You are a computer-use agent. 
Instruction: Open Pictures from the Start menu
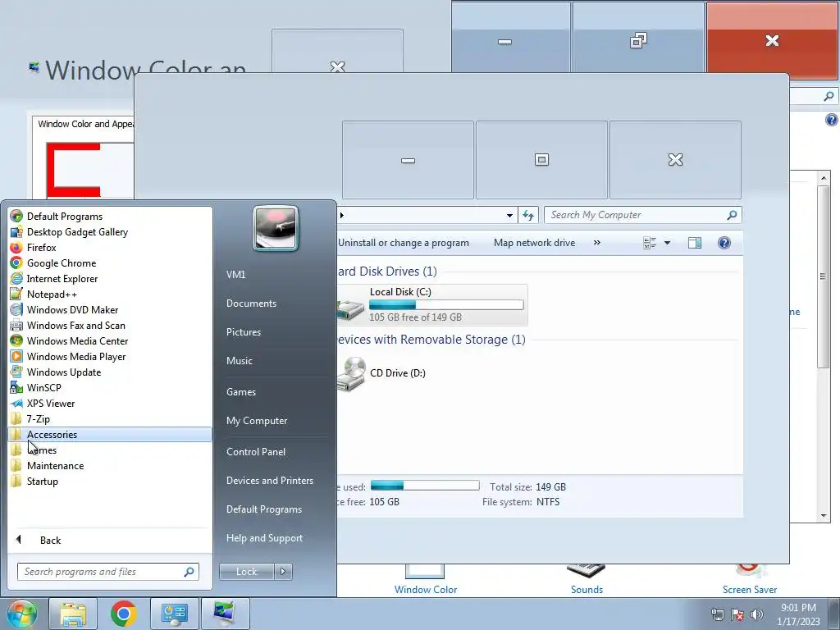[x=244, y=332]
